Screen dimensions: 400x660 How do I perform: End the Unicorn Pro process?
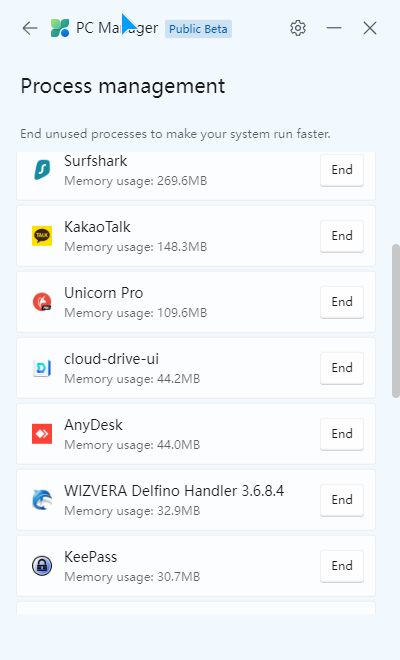[342, 302]
